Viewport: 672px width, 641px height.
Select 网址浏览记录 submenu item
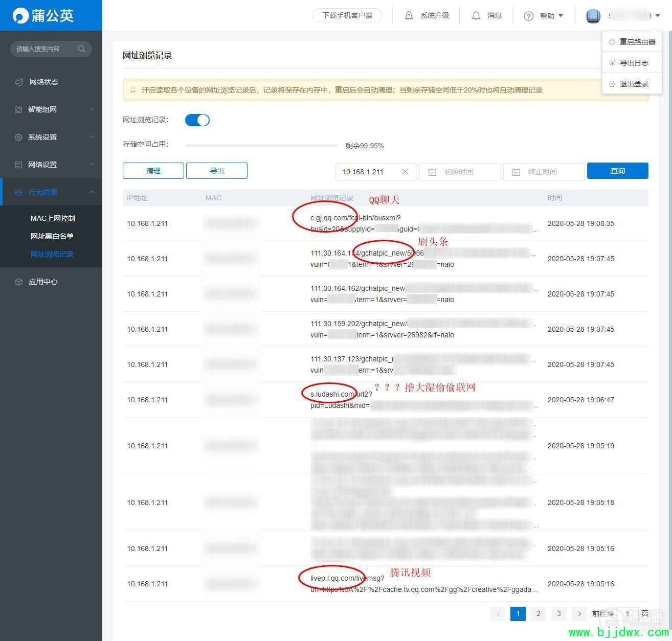[52, 254]
